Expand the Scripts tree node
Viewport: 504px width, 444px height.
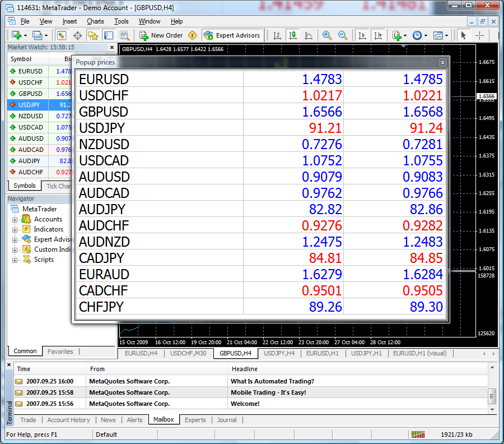pyautogui.click(x=15, y=260)
